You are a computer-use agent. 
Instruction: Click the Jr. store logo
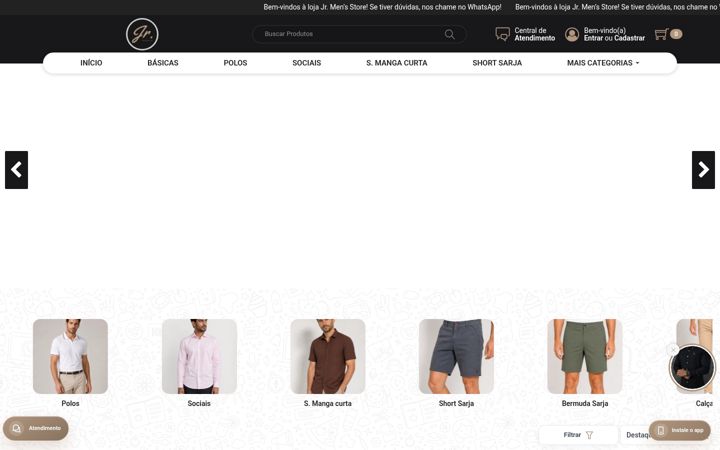coord(142,34)
